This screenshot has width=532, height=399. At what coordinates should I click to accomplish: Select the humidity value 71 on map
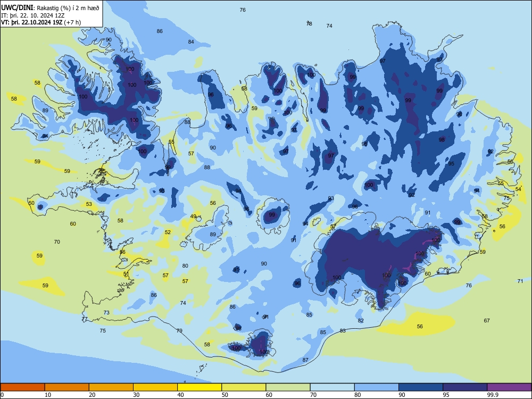tap(520, 281)
